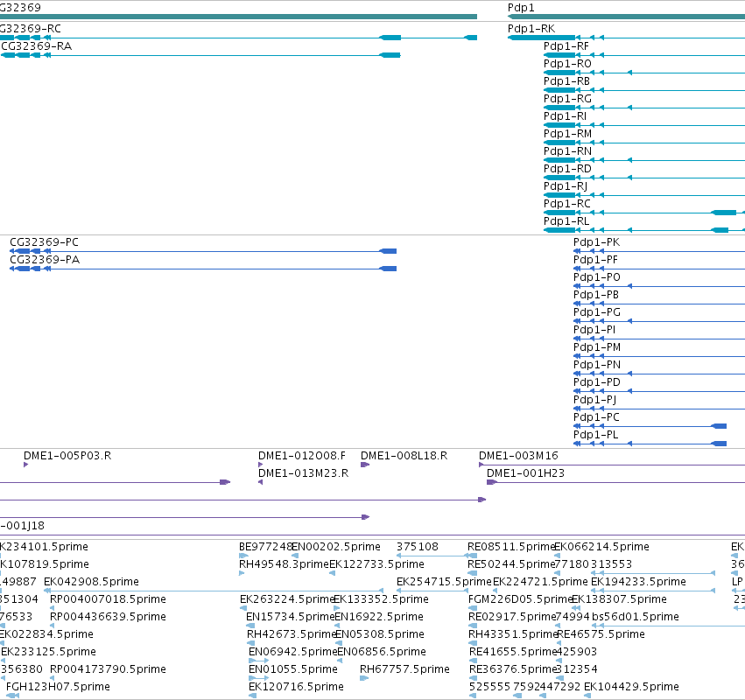
Task: Click the CG32369-PC protein label
Action: coord(44,242)
